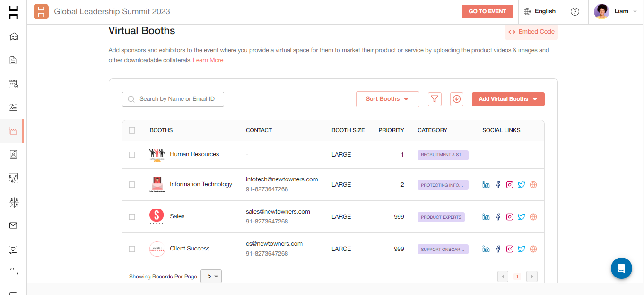Open Client Success Twitter link
This screenshot has width=644, height=295.
[522, 249]
